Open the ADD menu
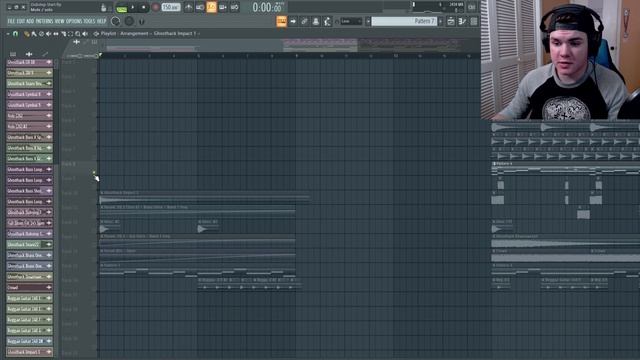The image size is (640, 360). (x=30, y=21)
